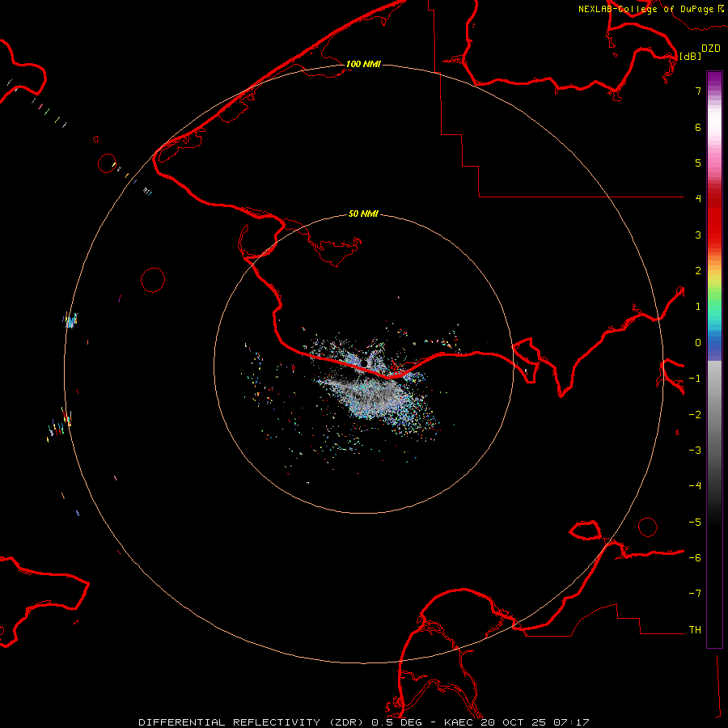This screenshot has width=728, height=728.
Task: Click the "3" tick label on colorbar
Action: (698, 235)
